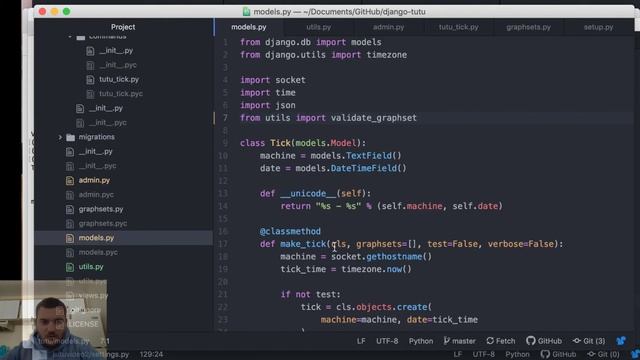640x360 pixels.
Task: Select models.pyc in the project tree
Action: (x=98, y=252)
